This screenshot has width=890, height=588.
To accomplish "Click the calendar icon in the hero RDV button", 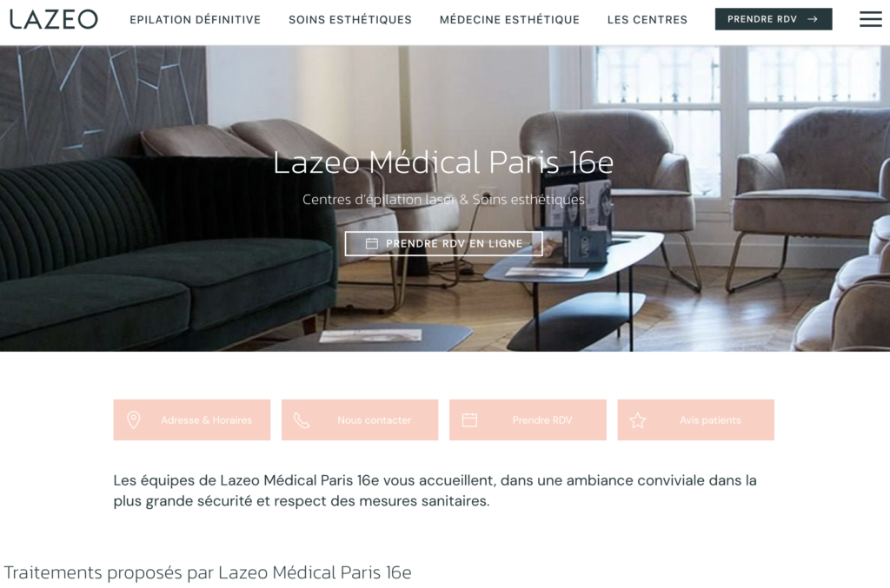I will (x=372, y=243).
